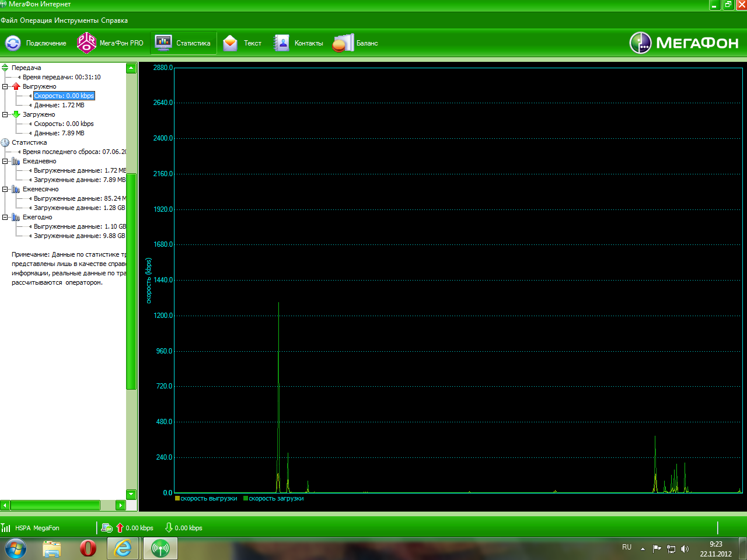
Task: Open the Контакты address book icon
Action: tap(281, 43)
